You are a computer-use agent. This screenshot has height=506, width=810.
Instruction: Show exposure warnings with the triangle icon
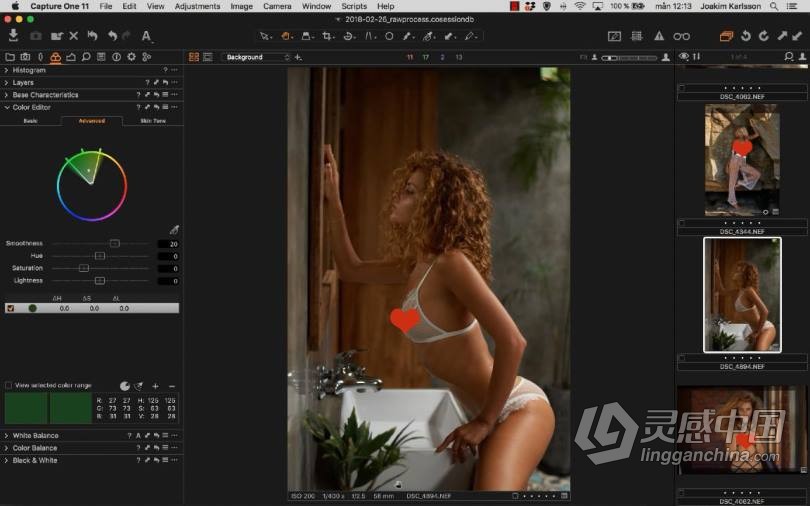click(x=659, y=36)
